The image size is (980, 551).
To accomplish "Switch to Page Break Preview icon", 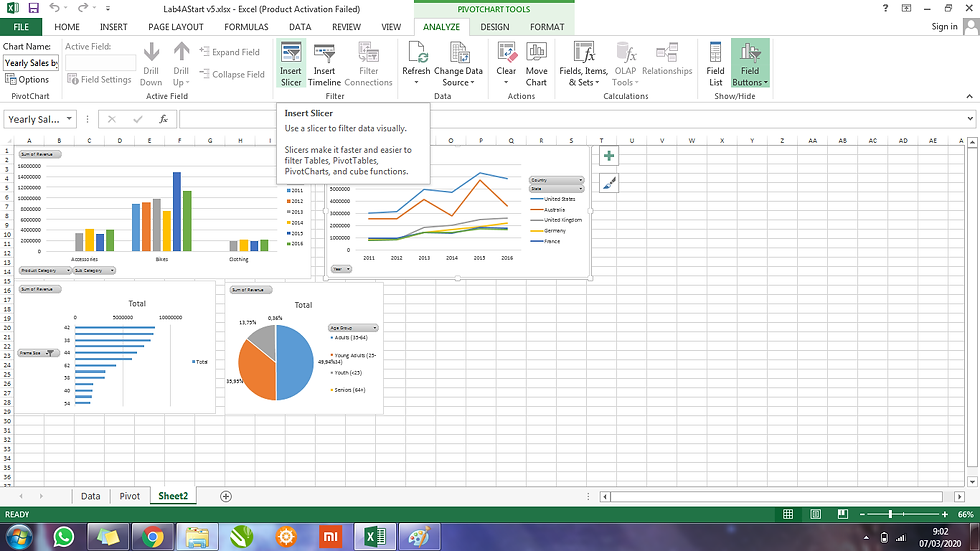I will 842,514.
